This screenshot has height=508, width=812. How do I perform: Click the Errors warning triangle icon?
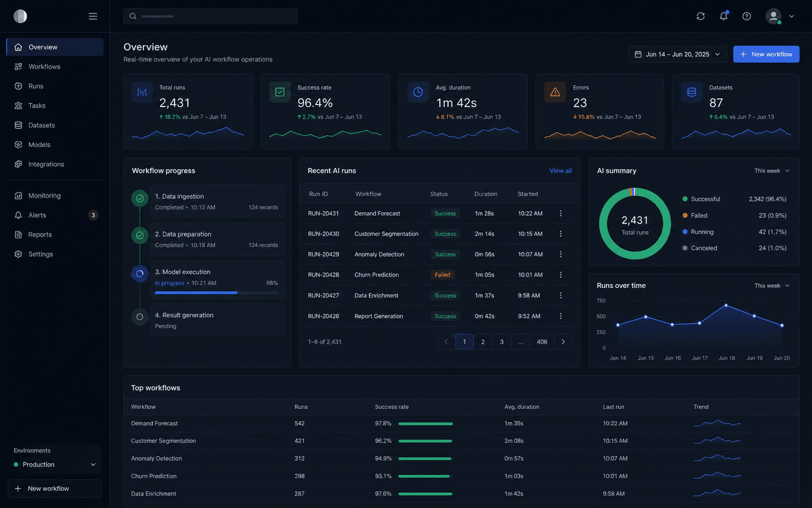(x=555, y=92)
